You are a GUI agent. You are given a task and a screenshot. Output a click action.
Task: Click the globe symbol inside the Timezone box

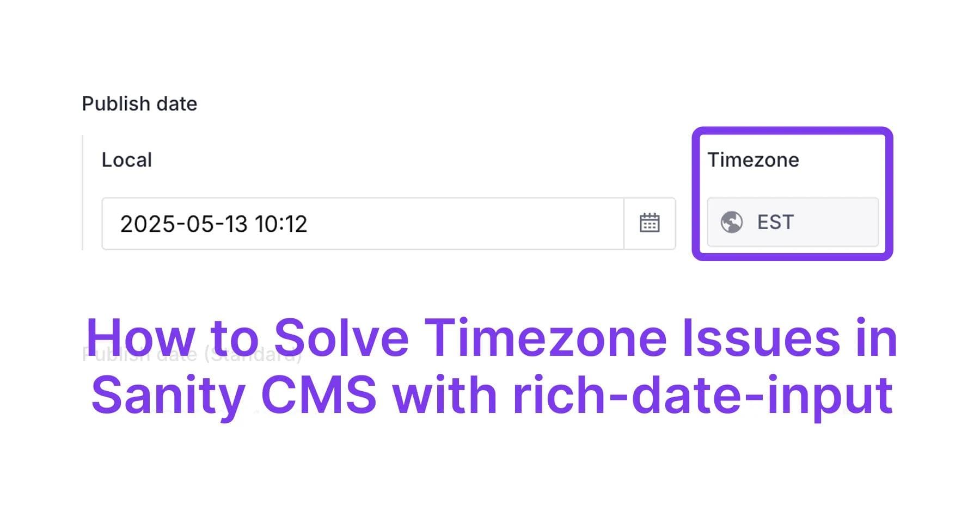pyautogui.click(x=732, y=222)
